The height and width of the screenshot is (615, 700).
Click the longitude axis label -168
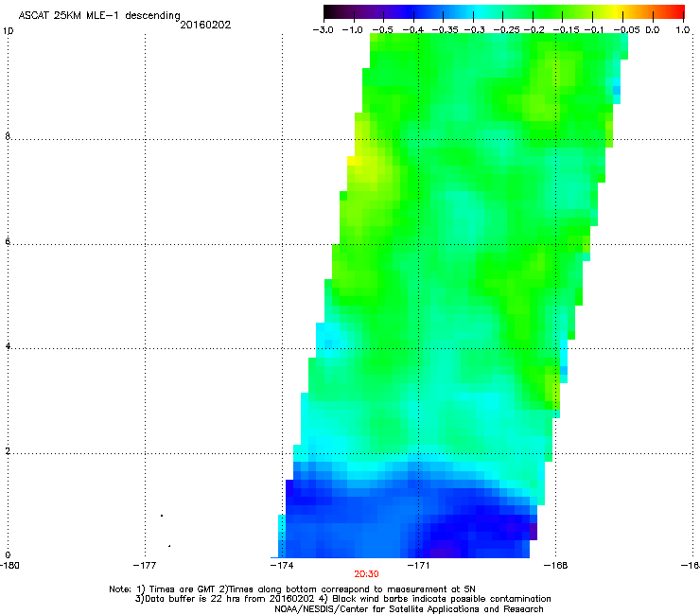(556, 566)
